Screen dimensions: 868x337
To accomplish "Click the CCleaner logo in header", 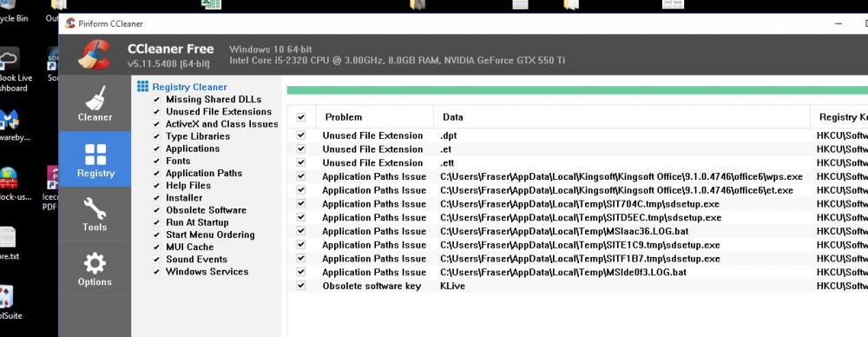I will point(95,55).
